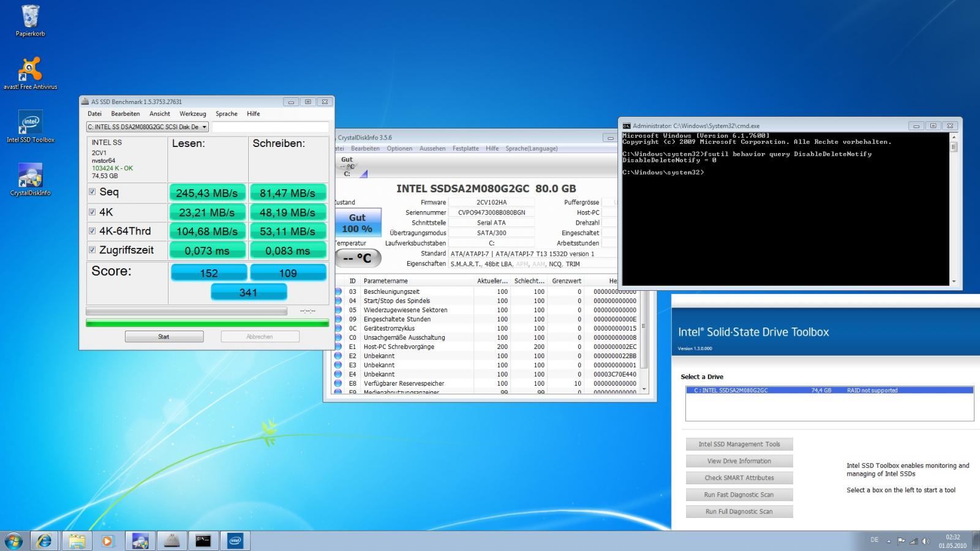Open the DE input language selector
980x551 pixels.
pos(874,540)
